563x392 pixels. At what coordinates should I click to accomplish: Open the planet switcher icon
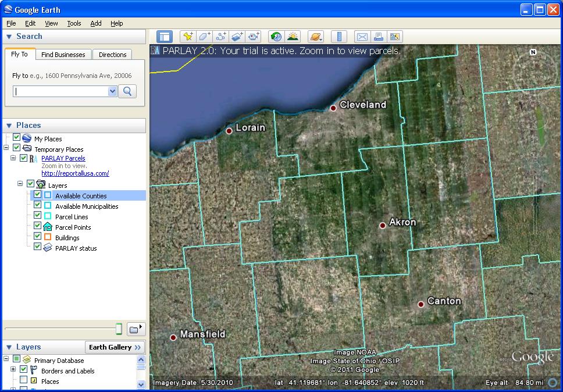[316, 37]
